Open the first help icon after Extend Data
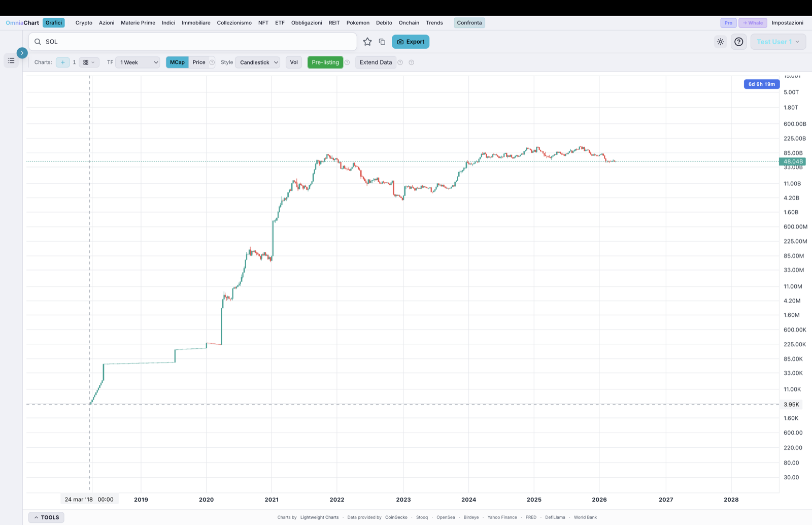The height and width of the screenshot is (525, 812). coord(400,62)
